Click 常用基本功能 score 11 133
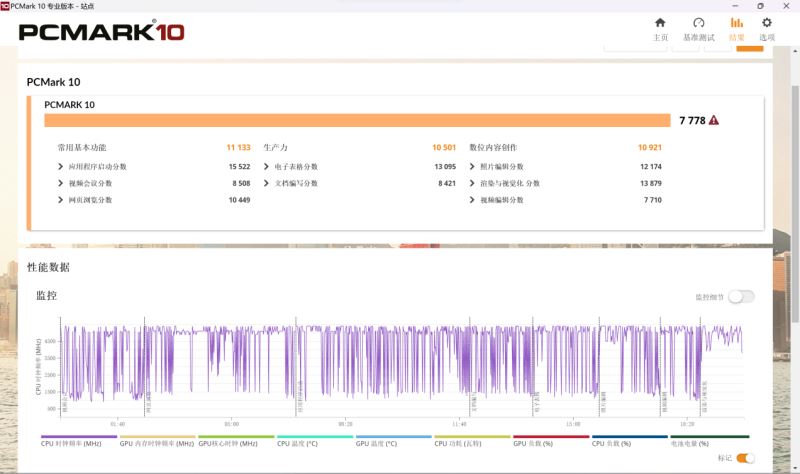Viewport: 800px width, 474px height. coord(238,147)
